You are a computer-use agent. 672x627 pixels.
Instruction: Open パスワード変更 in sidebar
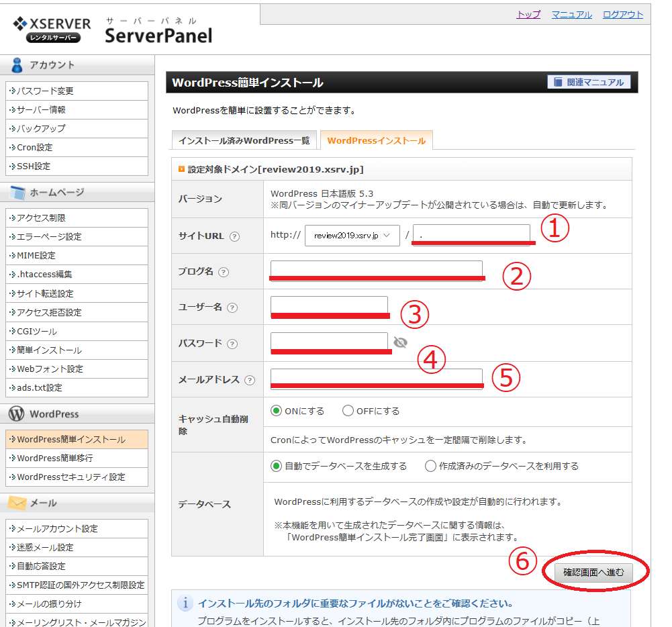77,91
